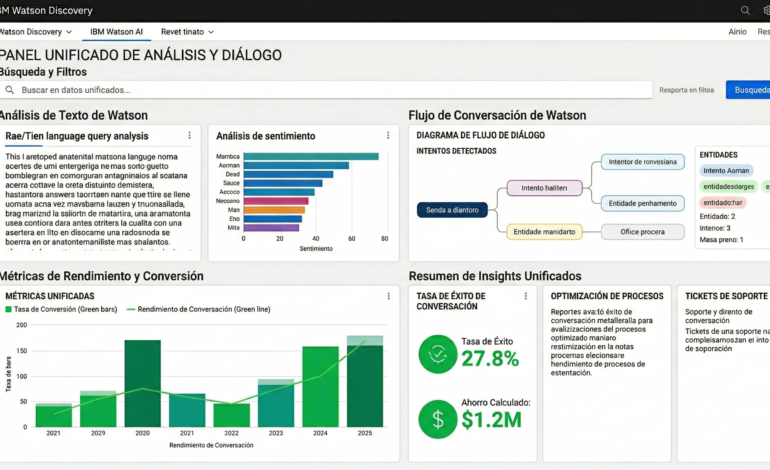
Task: Click the Resporta en filtoa link
Action: point(687,90)
